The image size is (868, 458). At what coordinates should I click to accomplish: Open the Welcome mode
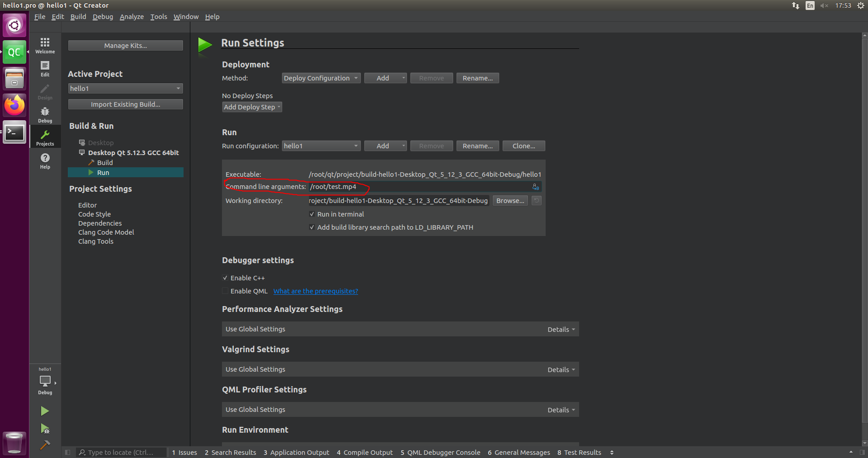pyautogui.click(x=45, y=45)
